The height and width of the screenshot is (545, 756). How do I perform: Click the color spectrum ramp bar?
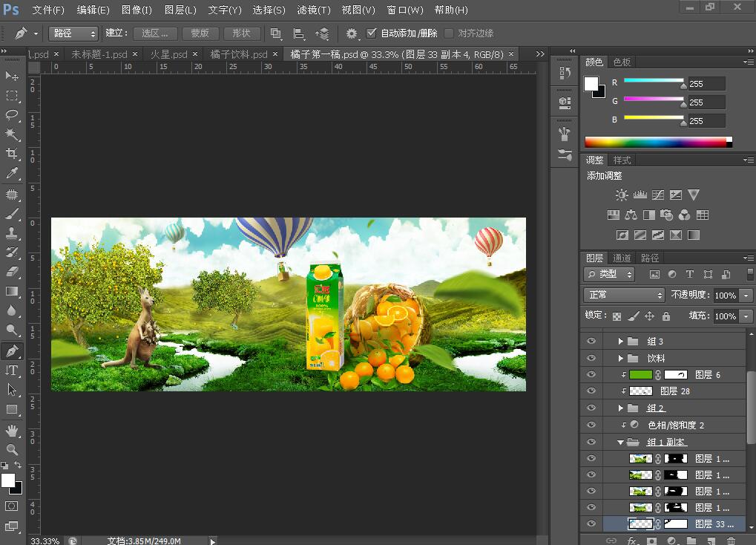[x=657, y=142]
